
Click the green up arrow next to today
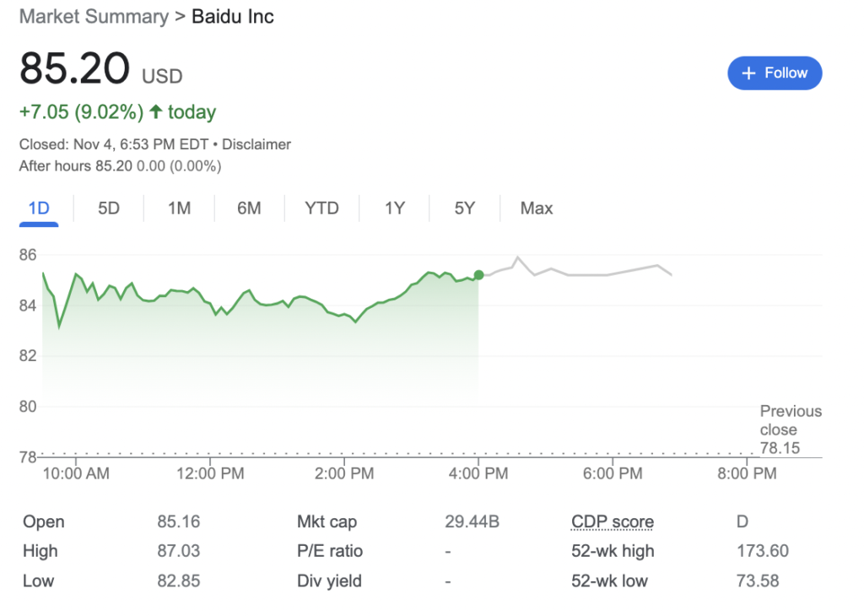point(156,112)
